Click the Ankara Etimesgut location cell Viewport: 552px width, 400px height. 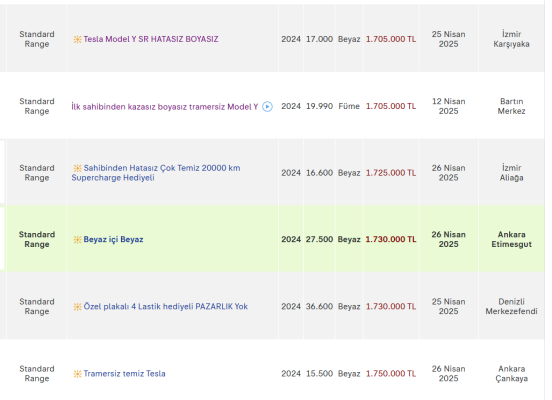[x=511, y=239]
